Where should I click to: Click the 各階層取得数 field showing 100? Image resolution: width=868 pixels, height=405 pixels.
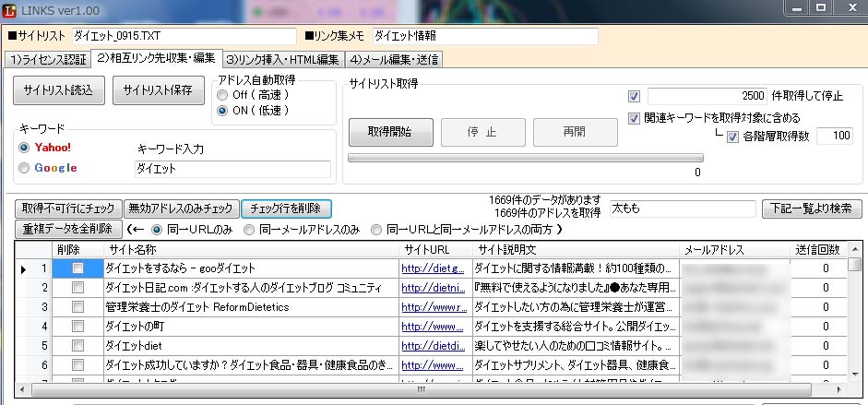(835, 137)
